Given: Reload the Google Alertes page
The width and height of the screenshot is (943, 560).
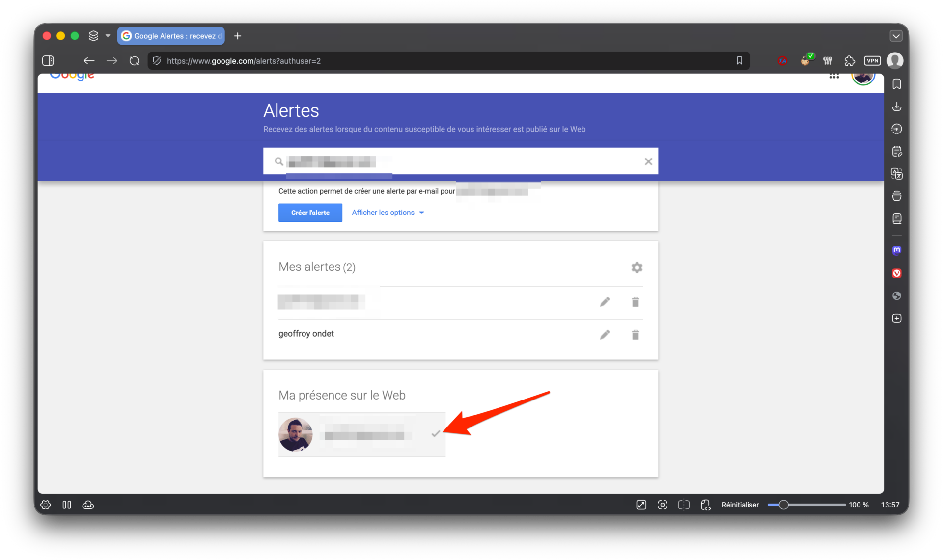Looking at the screenshot, I should pyautogui.click(x=134, y=61).
